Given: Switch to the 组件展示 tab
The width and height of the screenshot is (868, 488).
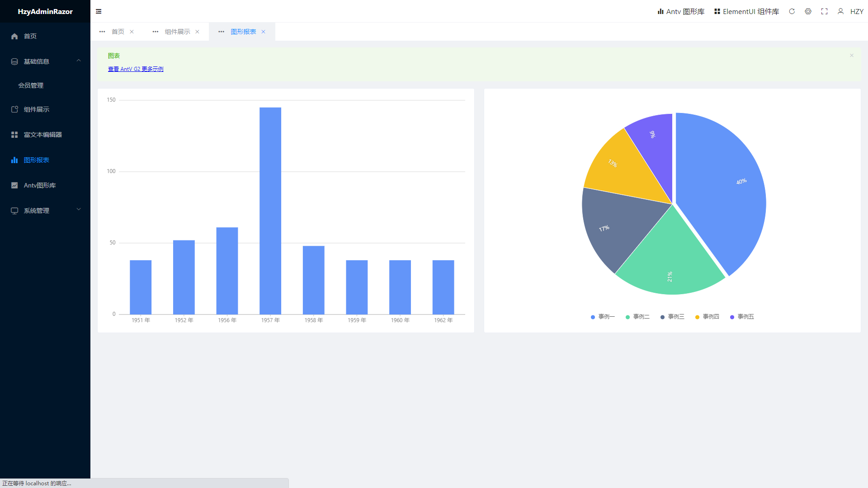Looking at the screenshot, I should [x=178, y=32].
